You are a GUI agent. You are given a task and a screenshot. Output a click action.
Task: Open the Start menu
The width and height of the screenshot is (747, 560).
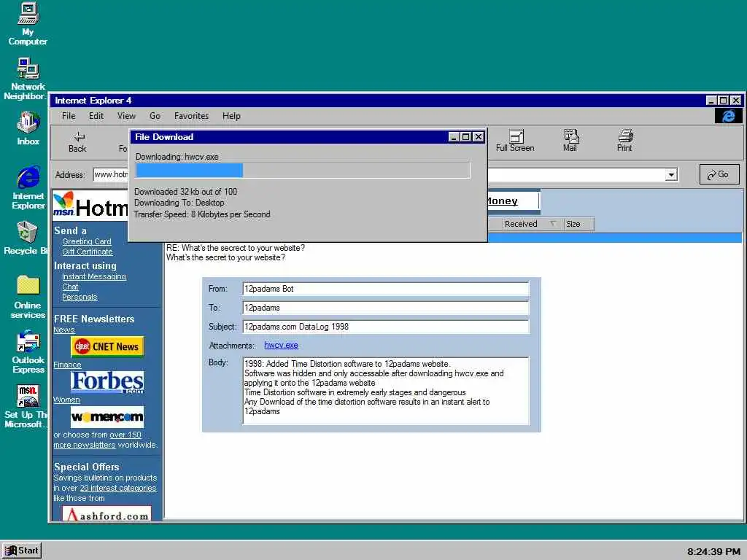[x=22, y=551]
